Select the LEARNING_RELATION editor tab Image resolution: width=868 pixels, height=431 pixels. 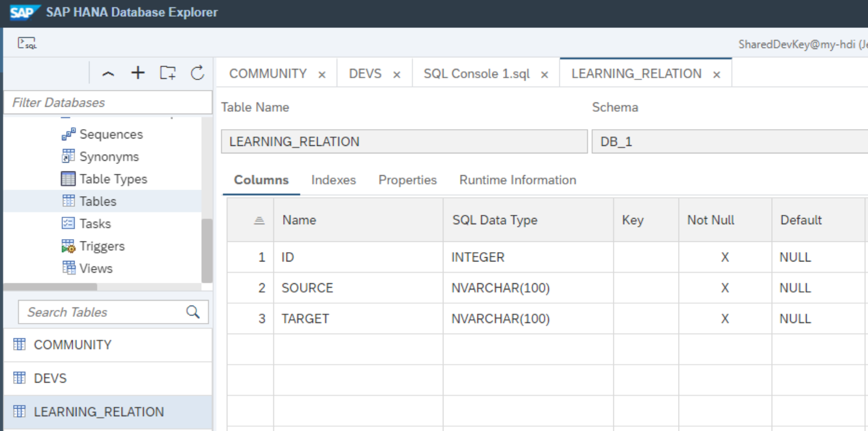[x=636, y=73]
